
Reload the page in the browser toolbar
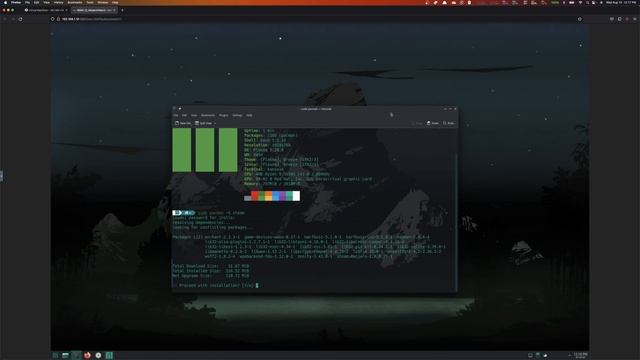point(20,19)
